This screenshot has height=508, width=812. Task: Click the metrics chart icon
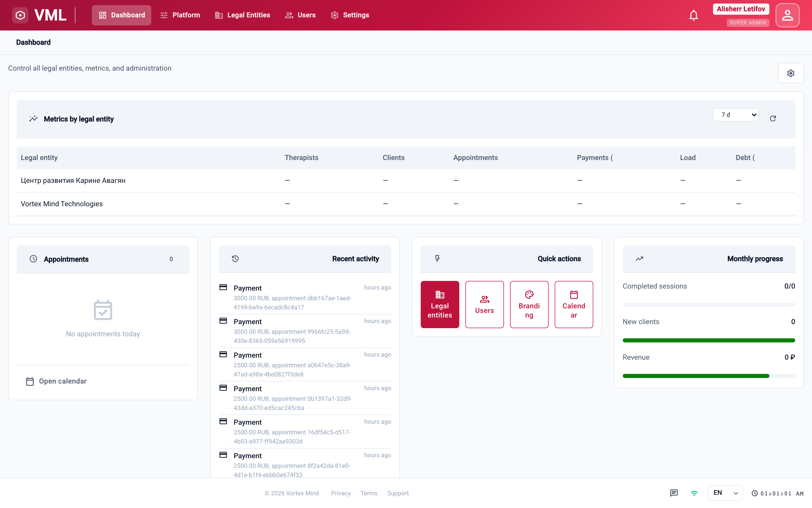33,119
